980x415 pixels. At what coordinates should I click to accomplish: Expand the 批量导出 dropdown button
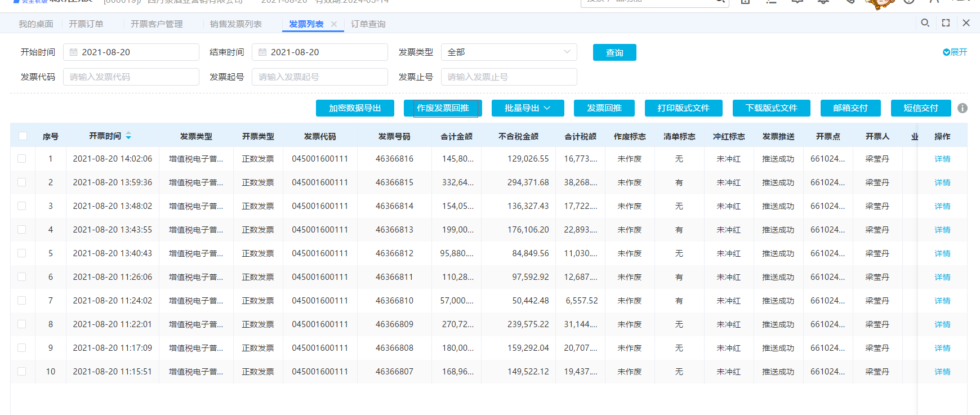pos(528,108)
